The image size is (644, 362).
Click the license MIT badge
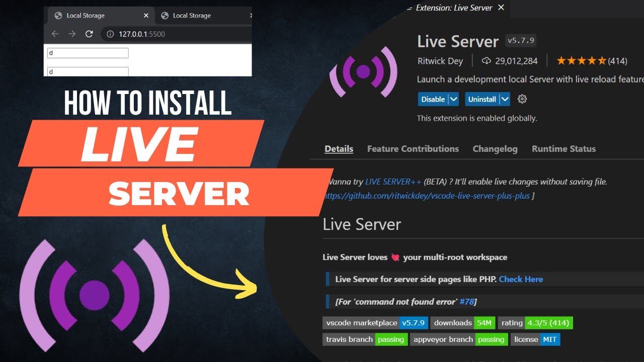coord(535,339)
